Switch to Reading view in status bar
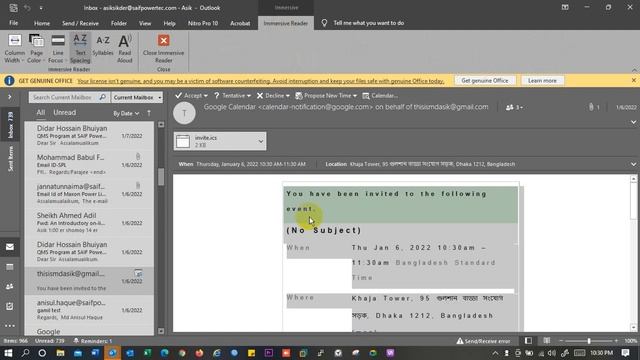 click(x=547, y=340)
